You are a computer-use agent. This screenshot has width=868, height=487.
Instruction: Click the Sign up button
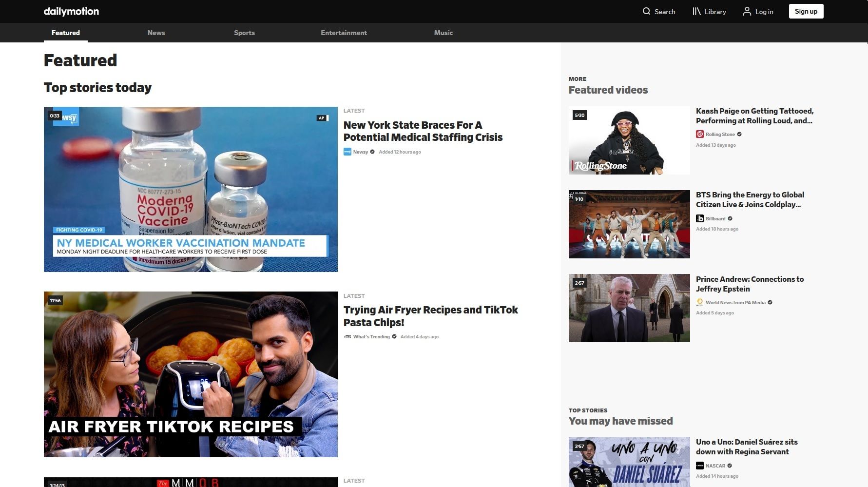pyautogui.click(x=806, y=11)
